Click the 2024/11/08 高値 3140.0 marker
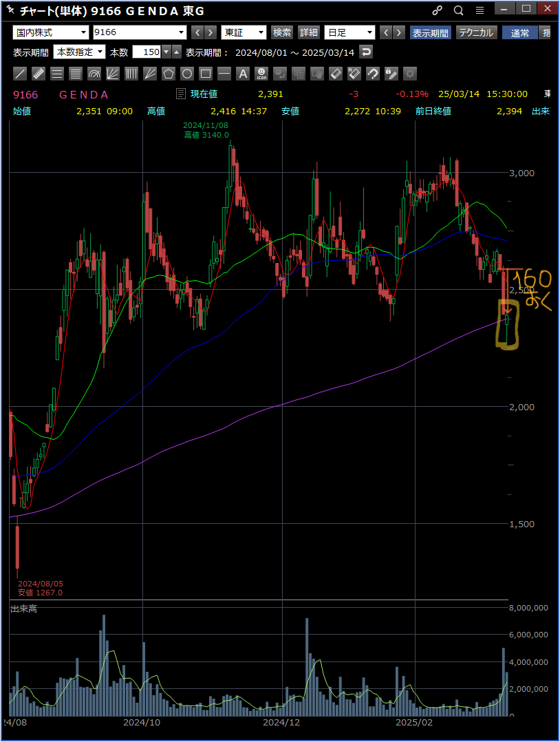 [x=206, y=130]
